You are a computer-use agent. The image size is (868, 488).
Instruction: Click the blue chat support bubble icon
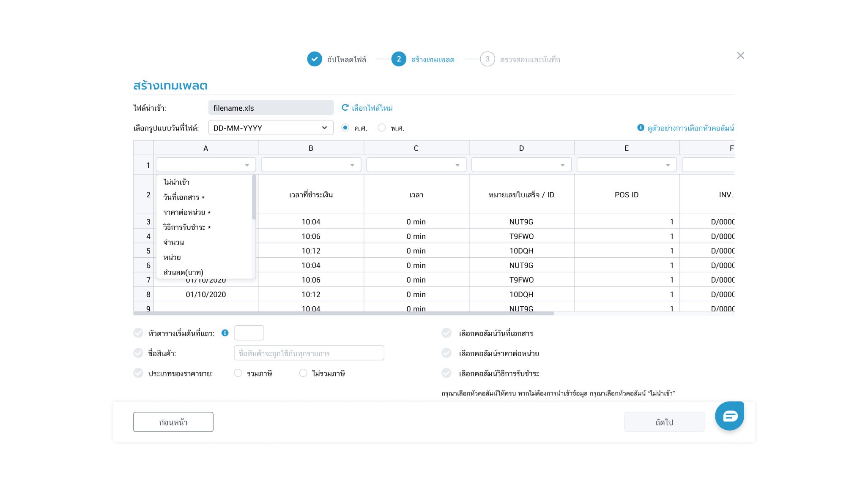point(729,416)
